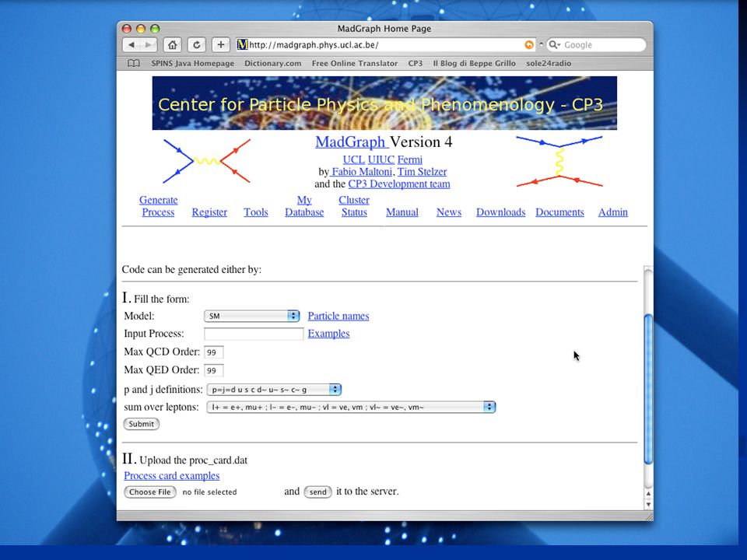This screenshot has height=560, width=747.
Task: Open sole24radio bookmark
Action: coord(549,63)
